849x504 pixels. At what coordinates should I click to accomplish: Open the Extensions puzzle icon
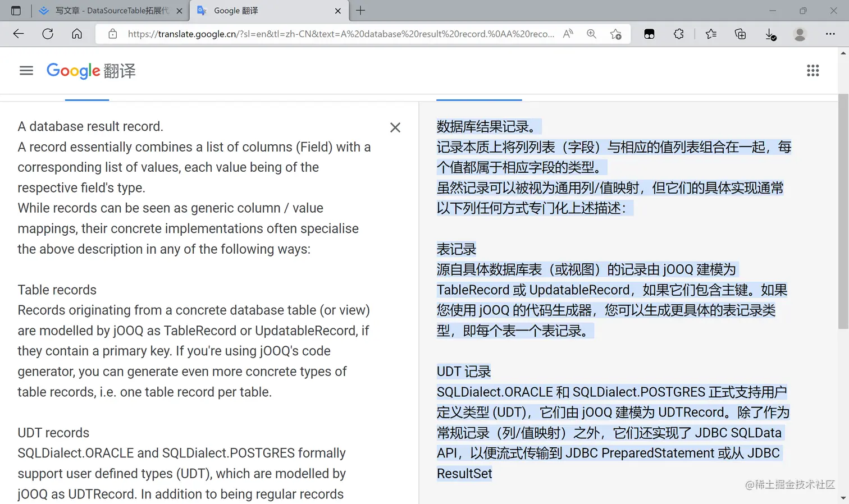pyautogui.click(x=679, y=34)
